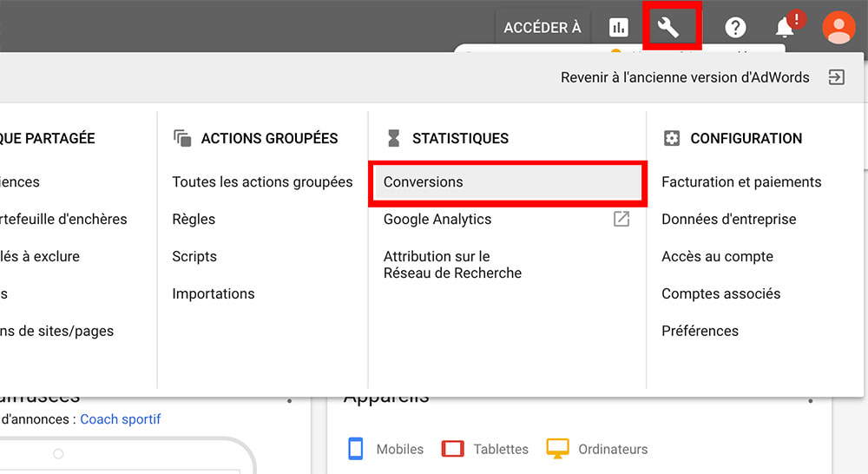Click the red Tablettes device icon
The height and width of the screenshot is (474, 868).
coord(453,449)
